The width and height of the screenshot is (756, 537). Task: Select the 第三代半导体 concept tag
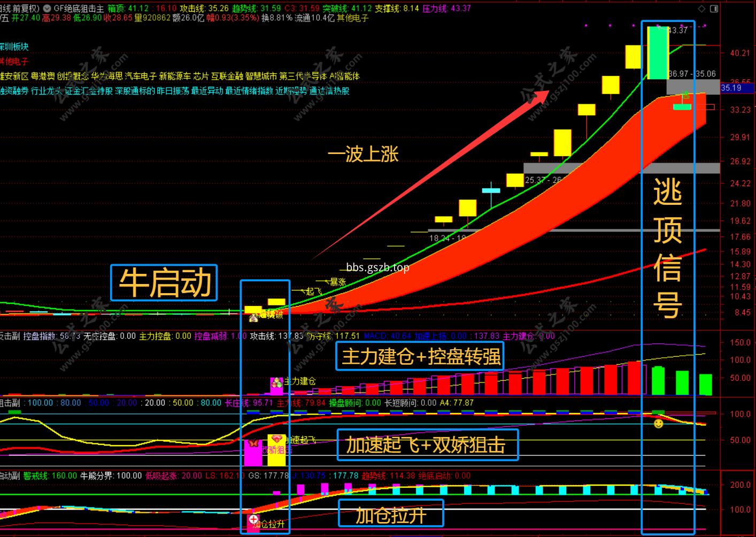303,76
